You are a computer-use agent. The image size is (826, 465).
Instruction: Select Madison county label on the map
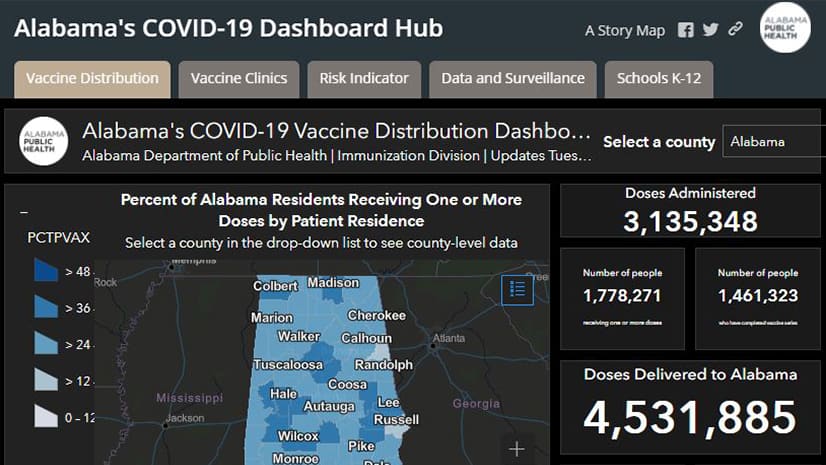click(x=333, y=283)
